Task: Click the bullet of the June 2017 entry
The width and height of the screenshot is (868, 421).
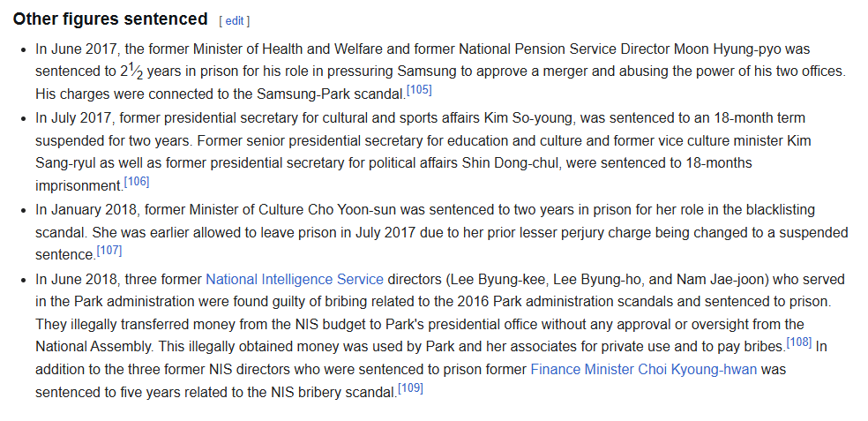Action: point(23,49)
